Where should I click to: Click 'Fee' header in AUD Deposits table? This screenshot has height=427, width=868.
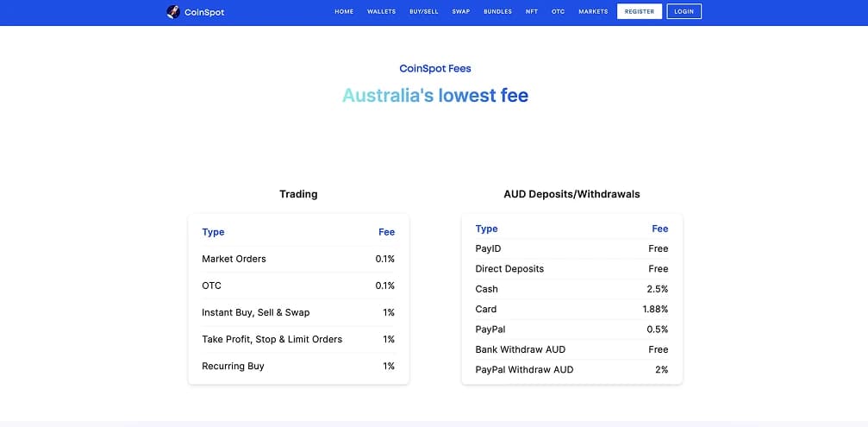coord(660,229)
